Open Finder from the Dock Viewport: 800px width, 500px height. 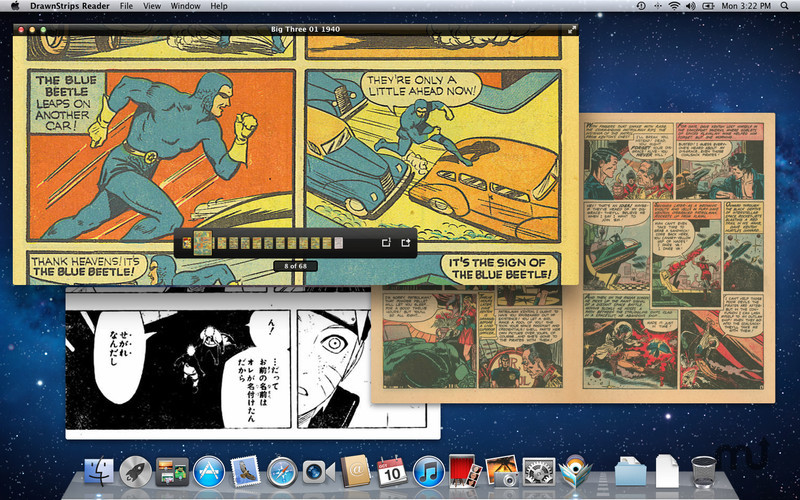coord(99,471)
